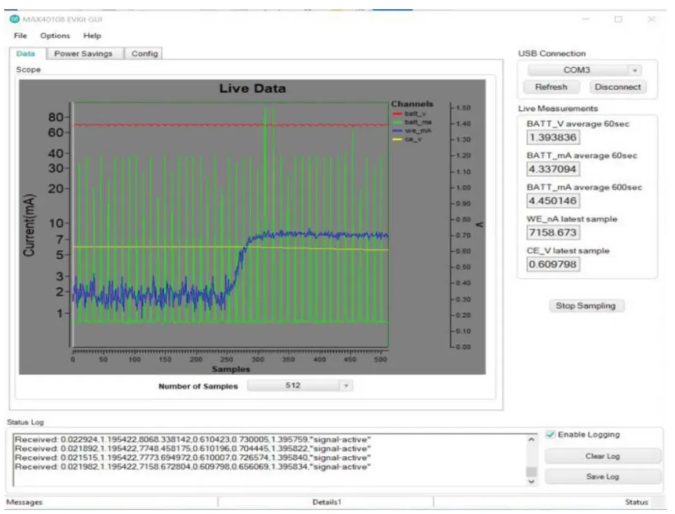The width and height of the screenshot is (675, 514).
Task: Click the Save Log button
Action: (595, 477)
